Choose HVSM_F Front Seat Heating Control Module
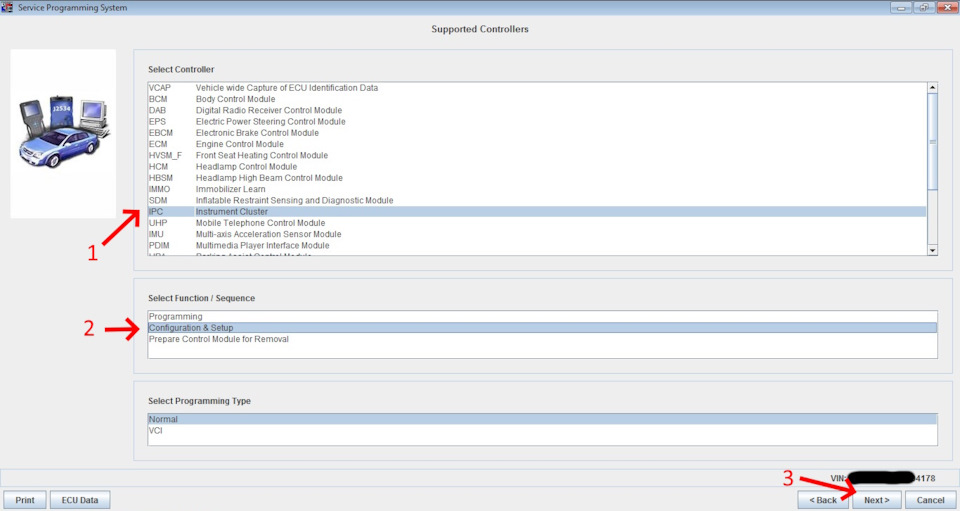The height and width of the screenshot is (511, 960). [x=537, y=155]
